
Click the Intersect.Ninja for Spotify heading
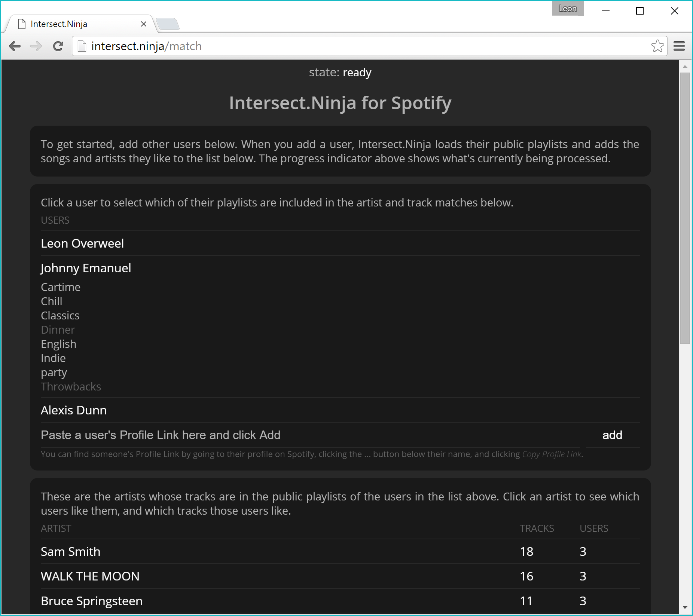pyautogui.click(x=340, y=103)
